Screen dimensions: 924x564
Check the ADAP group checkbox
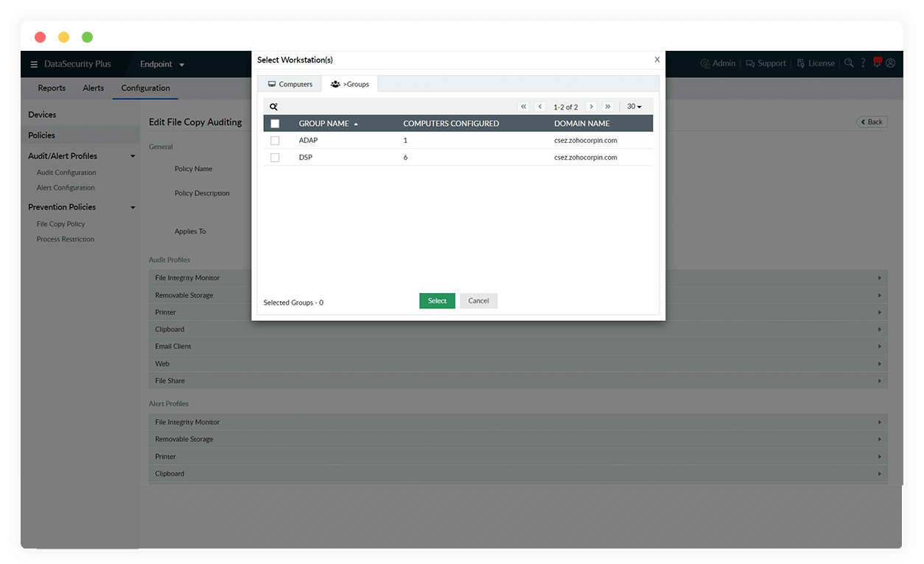point(275,140)
